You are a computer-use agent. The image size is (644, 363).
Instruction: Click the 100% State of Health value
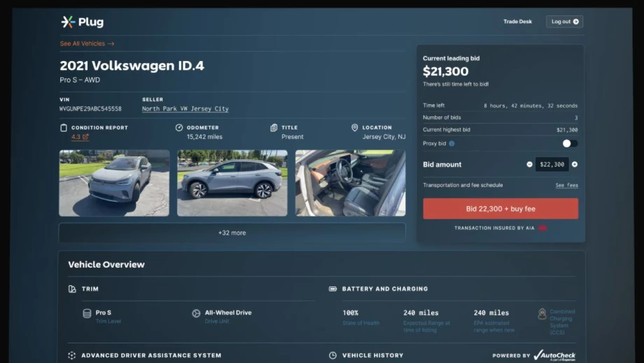click(350, 313)
